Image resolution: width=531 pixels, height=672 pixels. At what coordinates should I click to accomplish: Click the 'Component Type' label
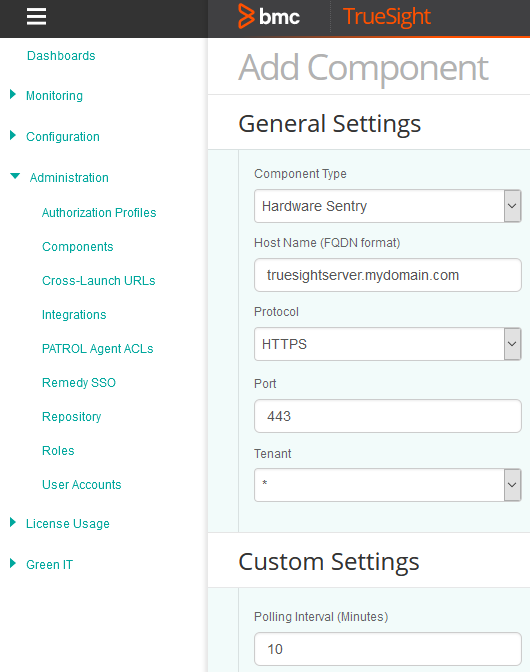(x=300, y=174)
